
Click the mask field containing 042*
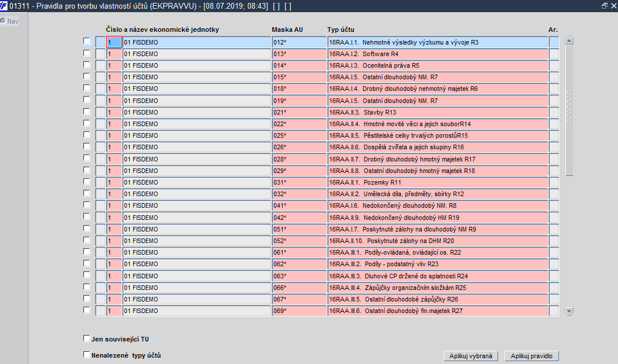tap(299, 218)
